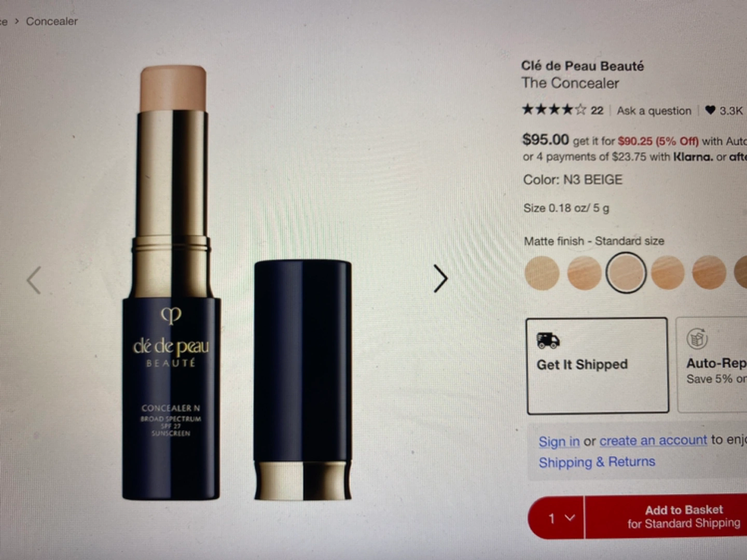Select the highlighted N3 Beige swatch
Screen dimensions: 747x560
pos(626,272)
